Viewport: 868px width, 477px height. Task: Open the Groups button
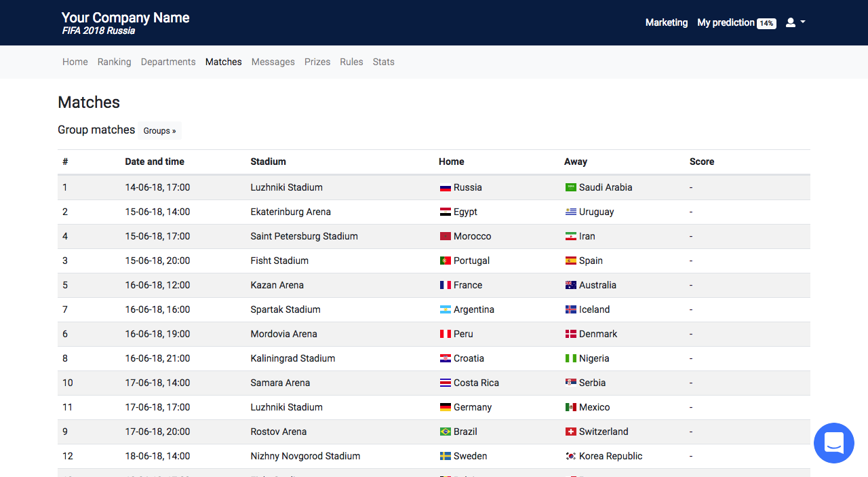pyautogui.click(x=159, y=131)
